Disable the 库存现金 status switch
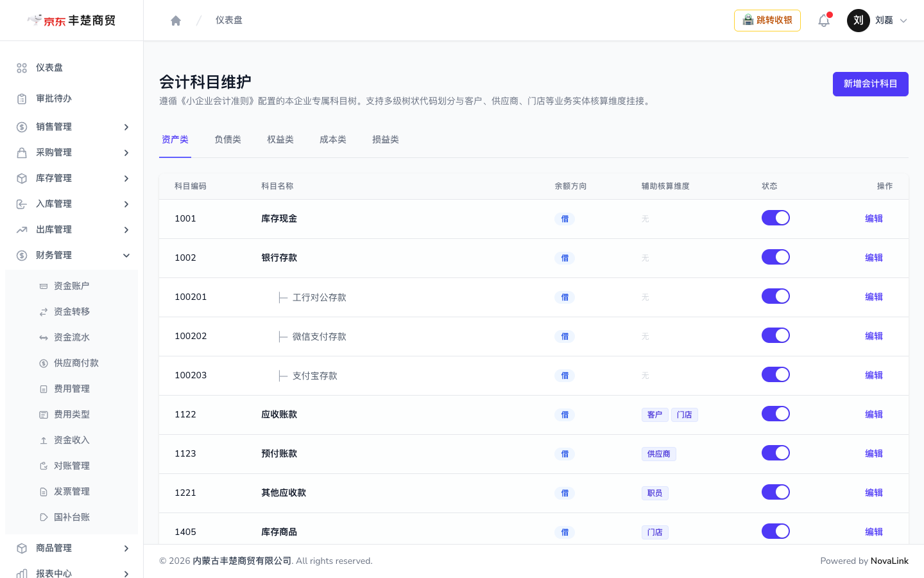The width and height of the screenshot is (924, 578). [776, 218]
